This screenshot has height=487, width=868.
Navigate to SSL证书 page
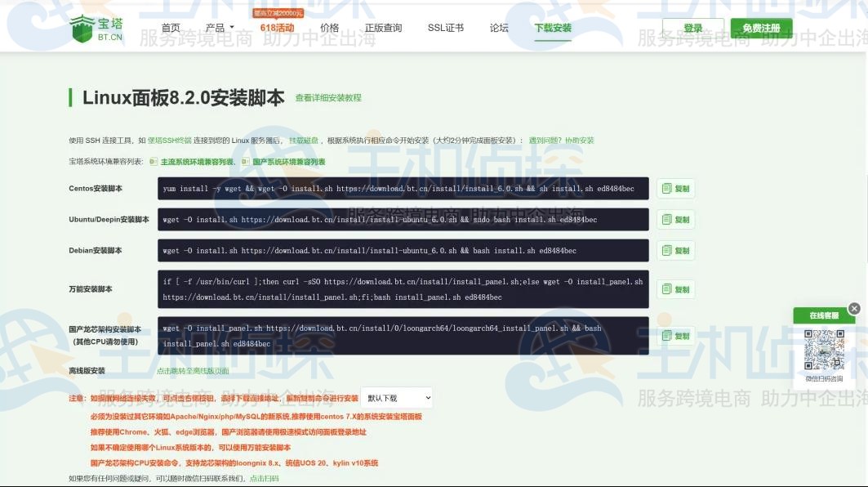445,28
